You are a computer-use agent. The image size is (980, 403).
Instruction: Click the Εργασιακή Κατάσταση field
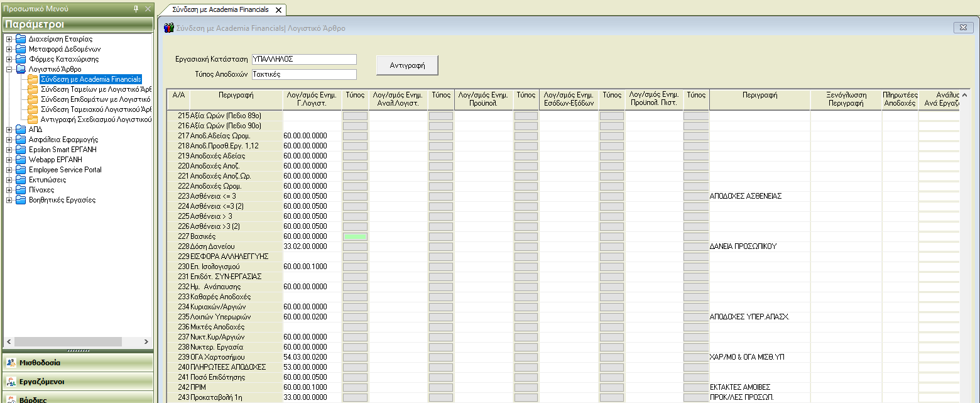303,59
